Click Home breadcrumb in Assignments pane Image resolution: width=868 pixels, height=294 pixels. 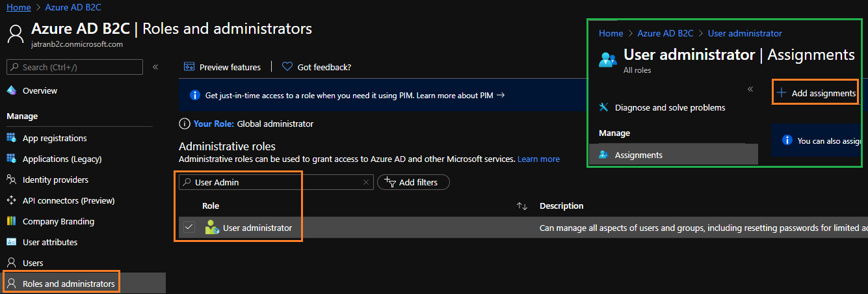611,33
